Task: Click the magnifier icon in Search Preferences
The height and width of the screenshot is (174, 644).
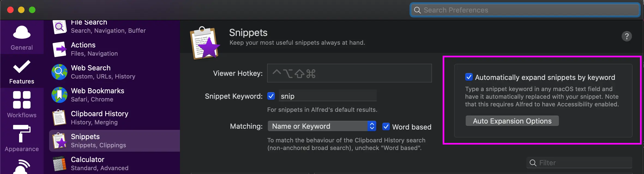Action: tap(417, 10)
